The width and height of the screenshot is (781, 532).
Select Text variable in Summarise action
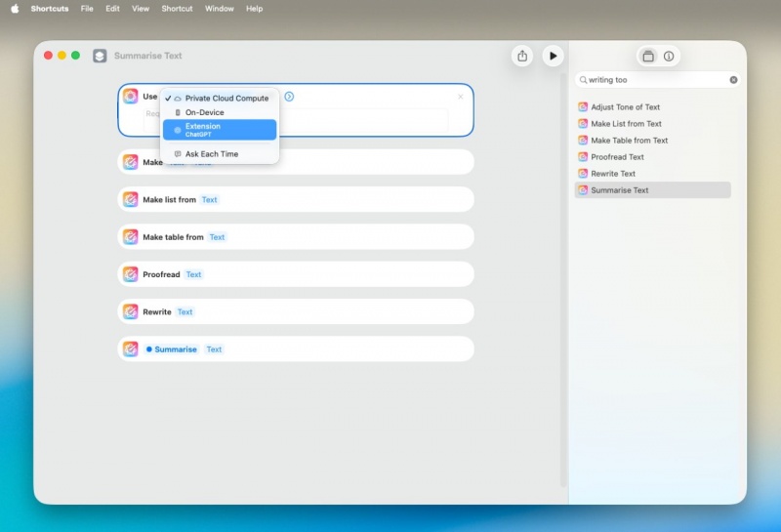(214, 349)
